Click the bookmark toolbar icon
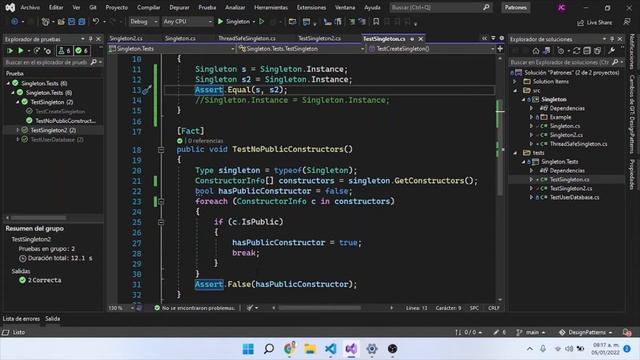This screenshot has height=360, width=640. (376, 22)
